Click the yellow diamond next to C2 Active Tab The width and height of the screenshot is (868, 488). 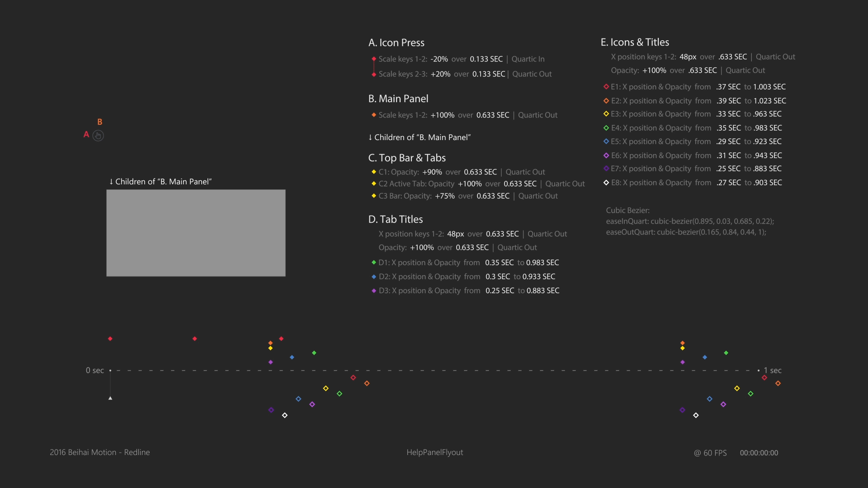click(374, 183)
